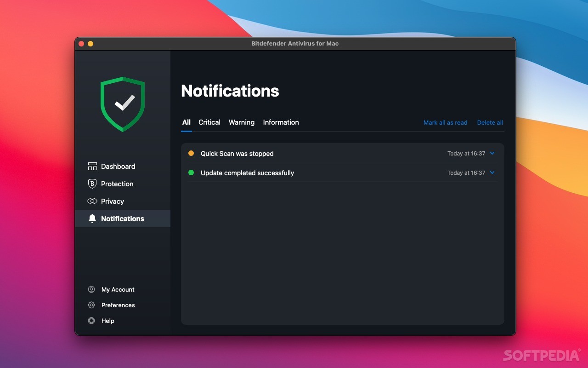This screenshot has width=588, height=368.
Task: Click the Notifications bell icon
Action: (x=92, y=218)
